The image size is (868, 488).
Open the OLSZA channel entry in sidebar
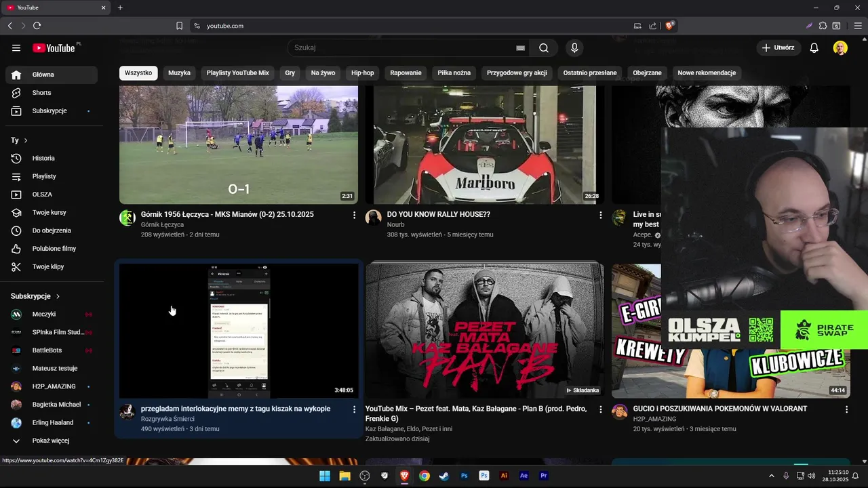52,195
